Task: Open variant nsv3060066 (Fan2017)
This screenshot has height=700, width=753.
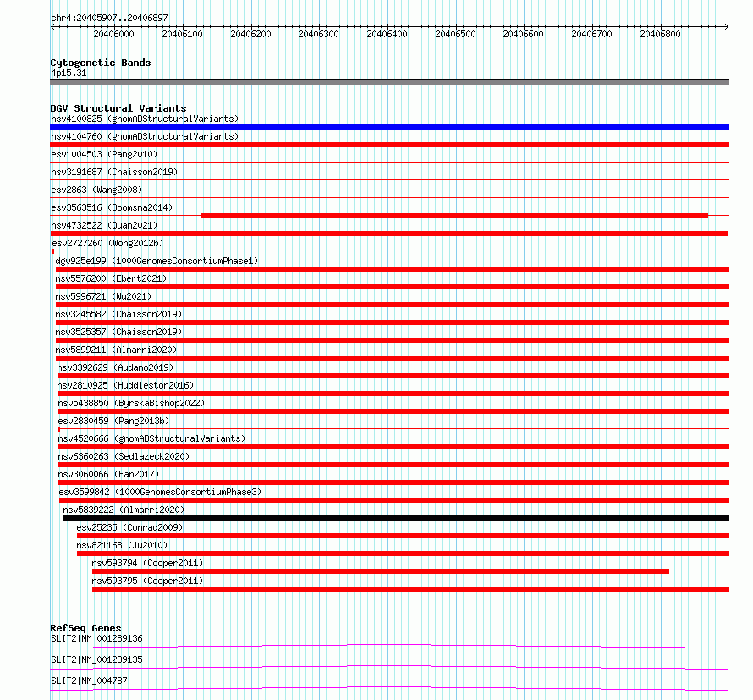Action: (x=108, y=474)
